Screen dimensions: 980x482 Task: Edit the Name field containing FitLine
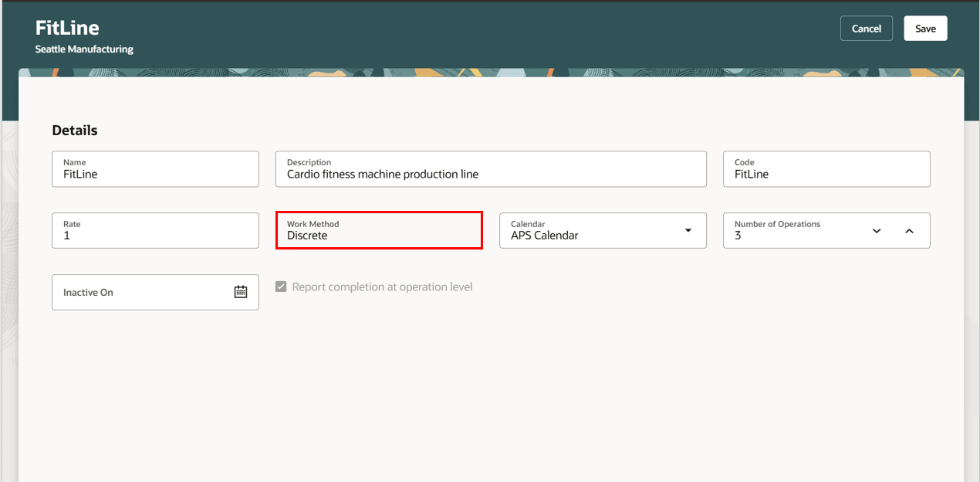(155, 169)
